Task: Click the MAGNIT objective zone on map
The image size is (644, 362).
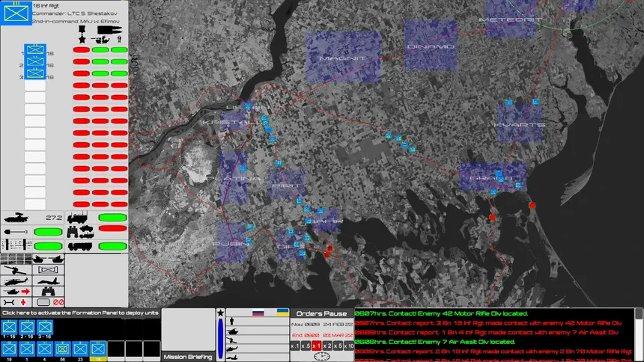Action: [343, 57]
